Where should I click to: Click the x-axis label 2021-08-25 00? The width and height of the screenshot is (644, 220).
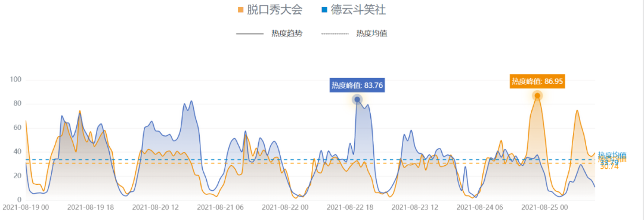click(545, 207)
